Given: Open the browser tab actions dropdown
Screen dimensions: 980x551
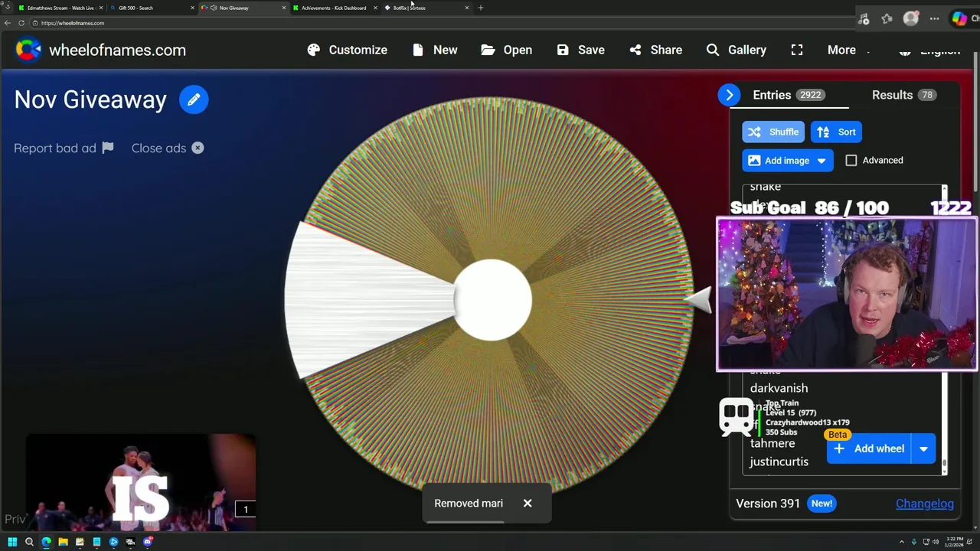Looking at the screenshot, I should pyautogui.click(x=7, y=8).
